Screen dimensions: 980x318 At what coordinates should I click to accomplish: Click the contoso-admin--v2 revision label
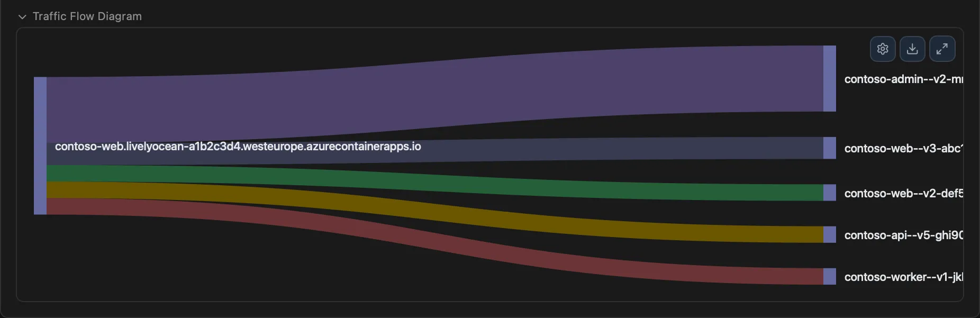(x=903, y=79)
